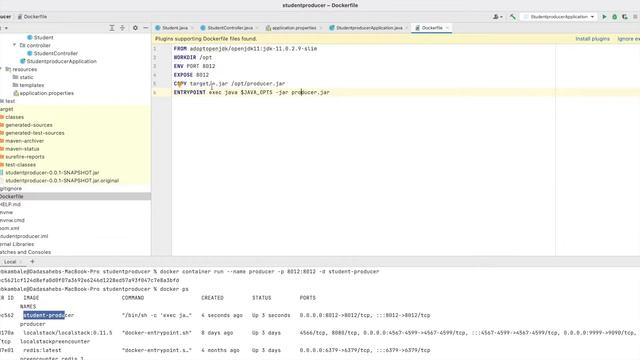Image resolution: width=640 pixels, height=360 pixels.
Task: Click the redis:latest image entry in terminal
Action: click(x=42, y=350)
